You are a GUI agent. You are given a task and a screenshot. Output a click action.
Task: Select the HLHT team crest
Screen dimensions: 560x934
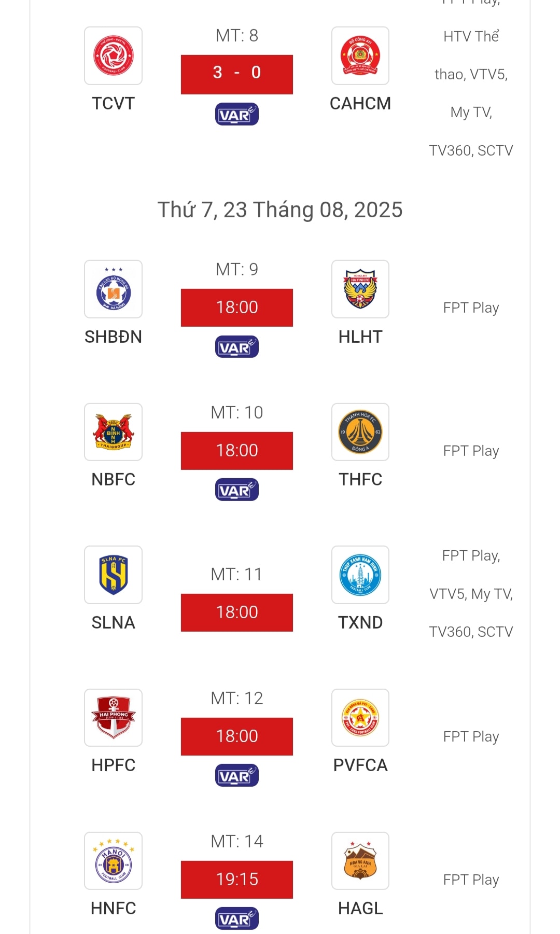click(360, 289)
